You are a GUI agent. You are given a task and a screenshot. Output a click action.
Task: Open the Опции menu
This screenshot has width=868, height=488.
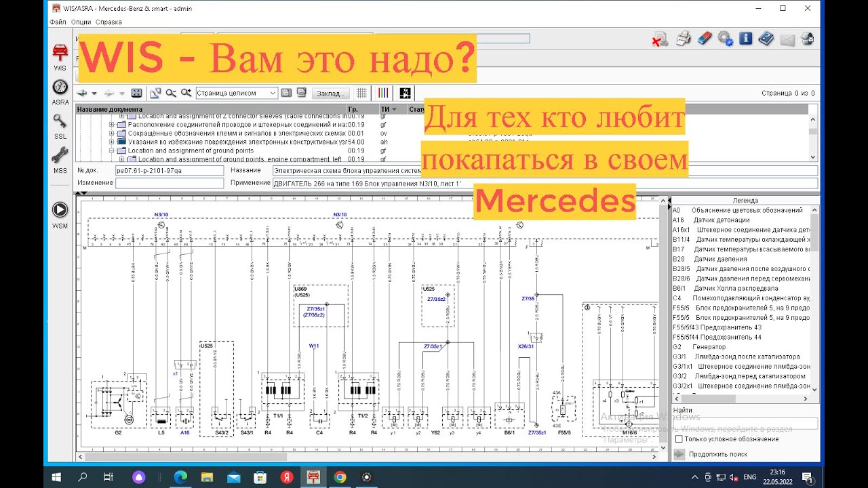click(x=81, y=22)
